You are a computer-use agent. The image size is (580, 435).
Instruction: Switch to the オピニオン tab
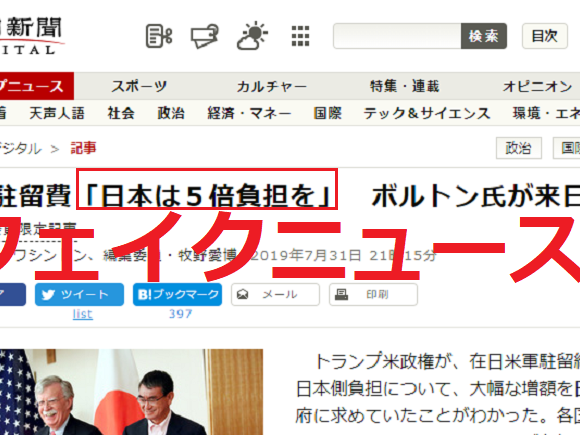[x=537, y=86]
